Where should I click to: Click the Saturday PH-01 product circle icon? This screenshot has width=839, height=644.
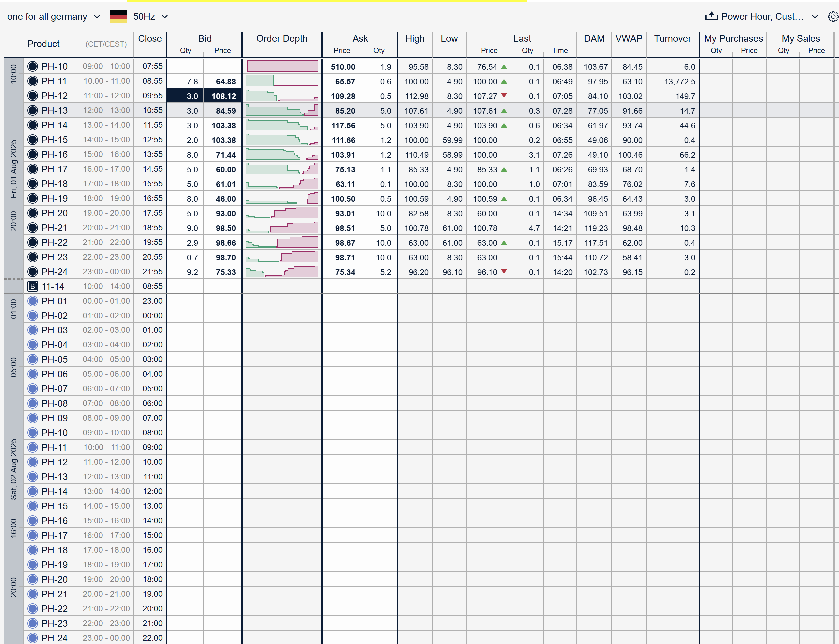[x=33, y=301]
